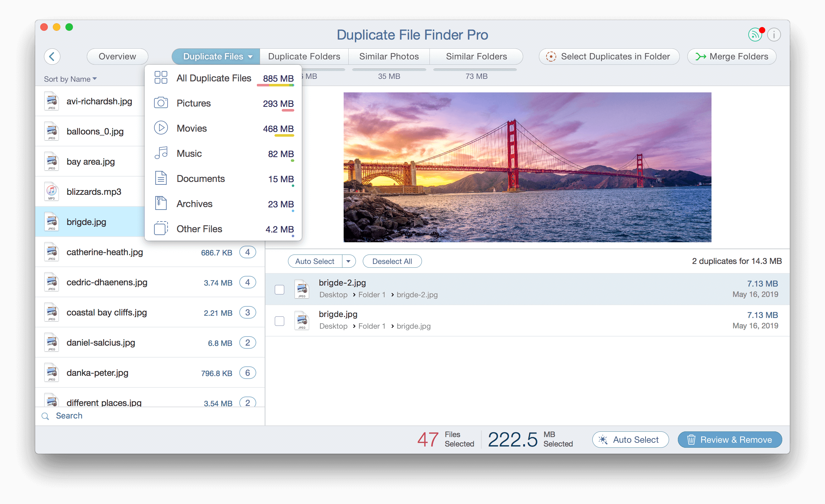Screen dimensions: 825x504
Task: Toggle checkbox for brigde-2.jpg duplicate
Action: pyautogui.click(x=279, y=288)
